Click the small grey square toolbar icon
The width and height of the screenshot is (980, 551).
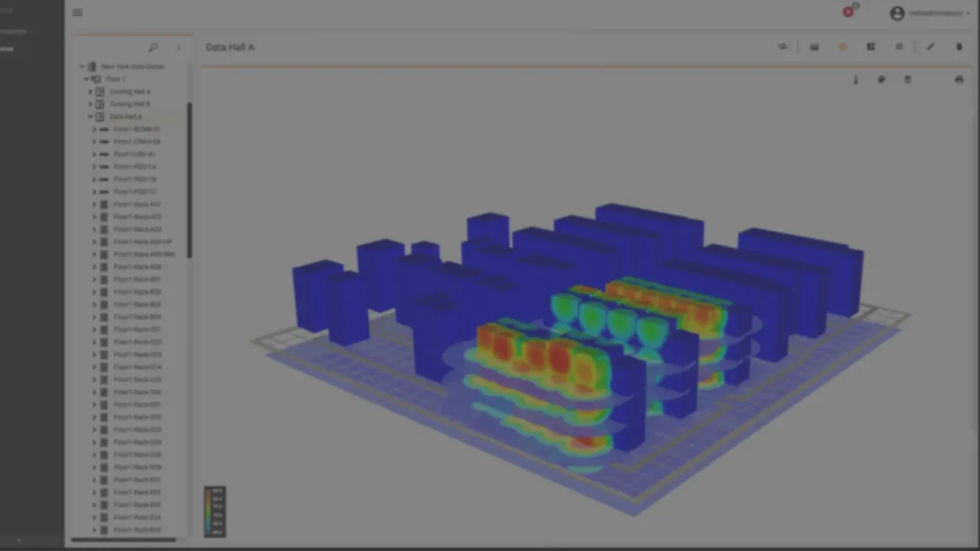click(x=899, y=47)
